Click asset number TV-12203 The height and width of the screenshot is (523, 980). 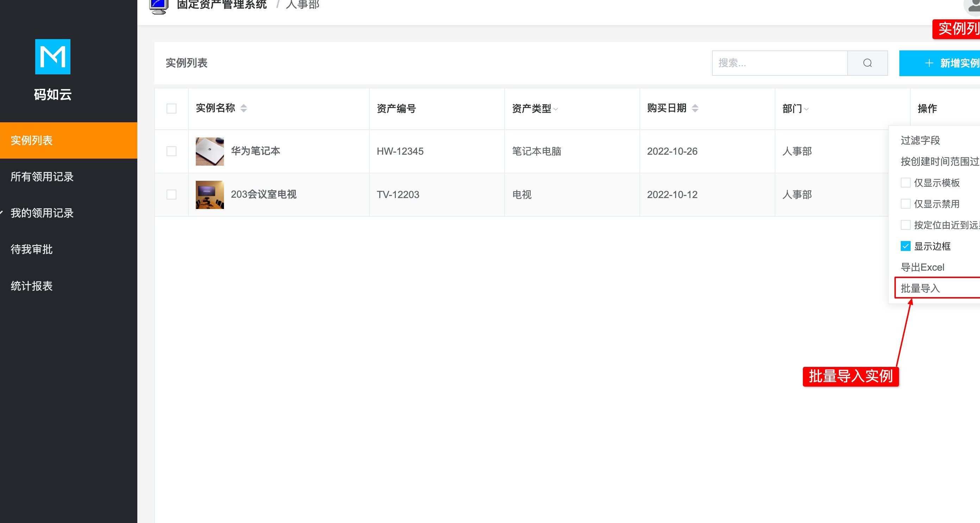pyautogui.click(x=398, y=195)
